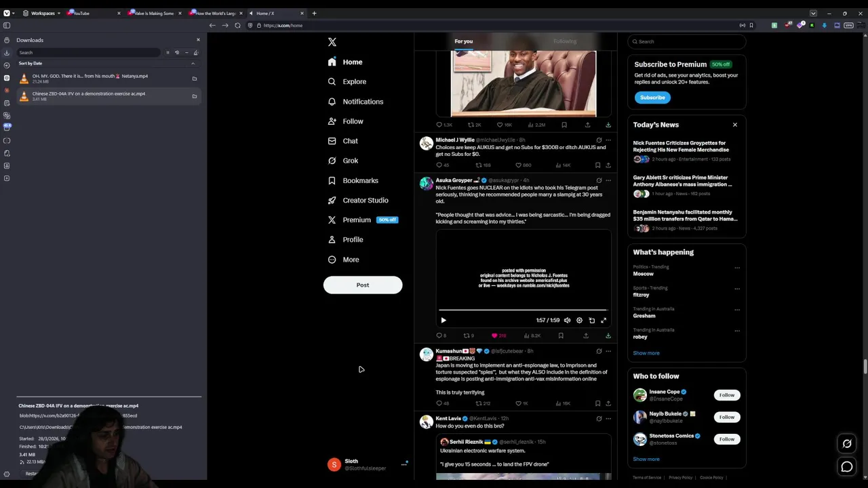Switch to 'Valve Is Making Some' tab
Screen dimensions: 868x488
click(x=155, y=13)
